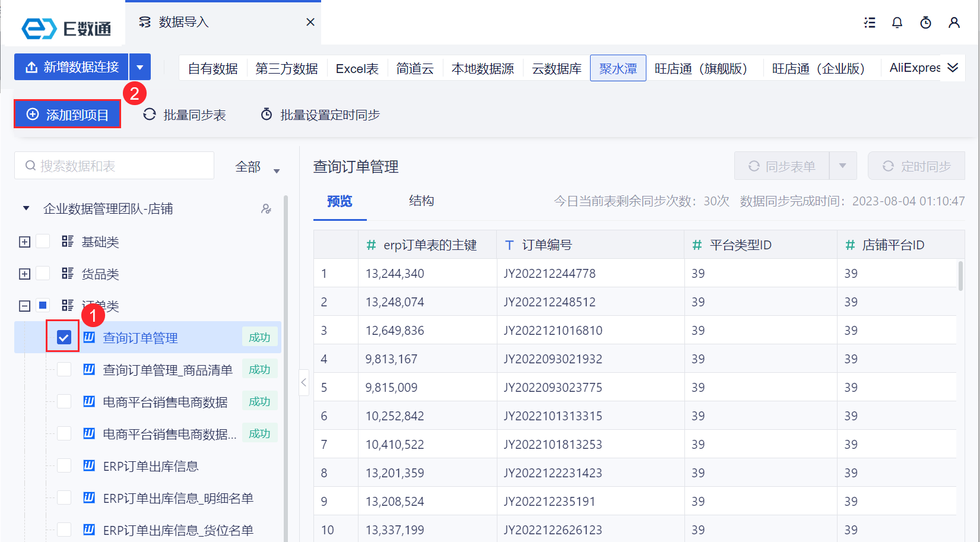Viewport: 980px width, 542px height.
Task: Open the task list icon in header
Action: [870, 23]
